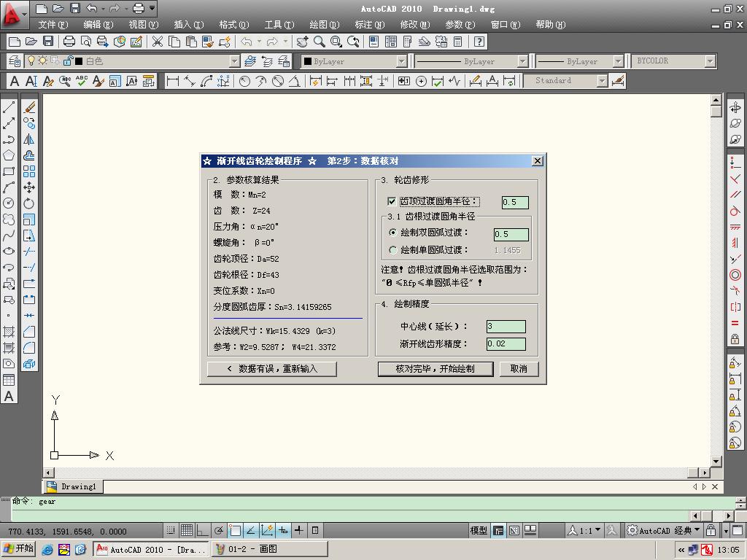Click the Zoom Realtime magnifier icon
Screen dimensions: 747x560
click(x=320, y=42)
